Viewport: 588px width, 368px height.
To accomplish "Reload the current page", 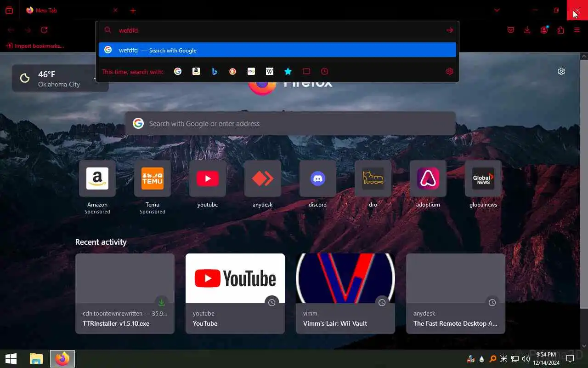I will (44, 30).
